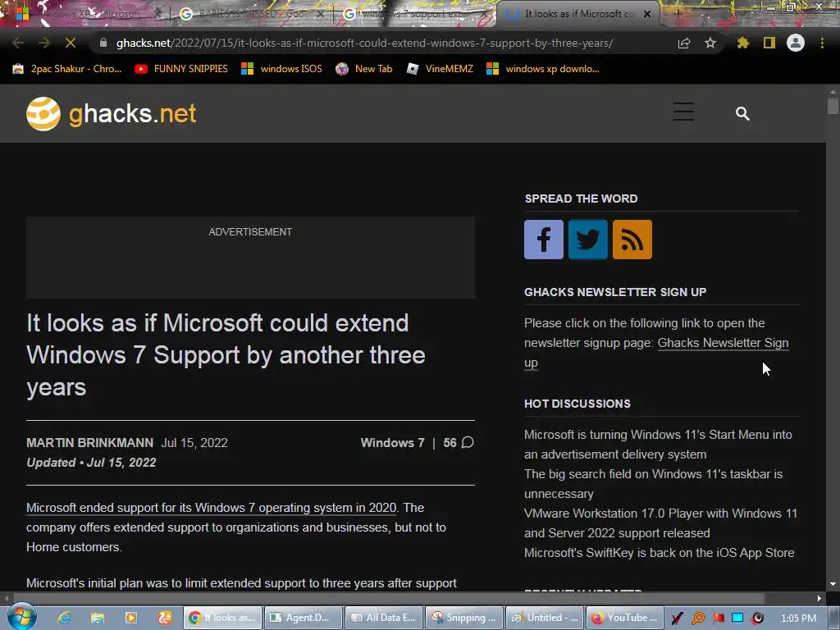The height and width of the screenshot is (630, 840).
Task: Open the comments bubble icon next to 56
Action: pyautogui.click(x=468, y=442)
